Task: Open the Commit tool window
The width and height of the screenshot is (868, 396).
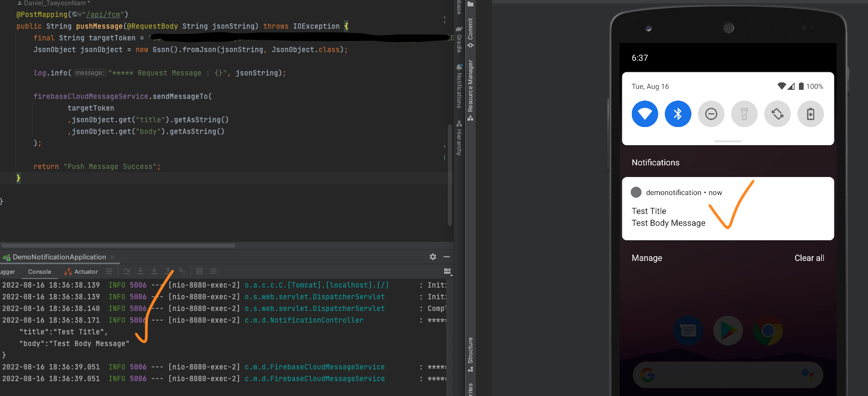Action: [471, 32]
